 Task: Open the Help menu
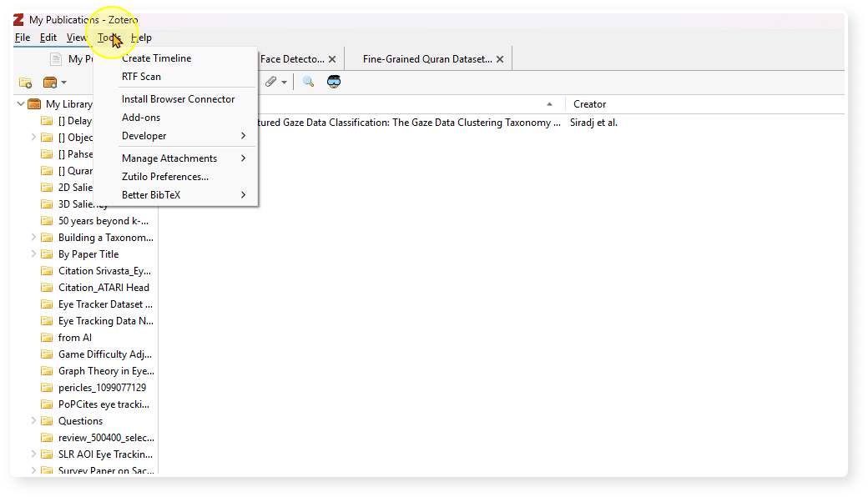point(141,38)
